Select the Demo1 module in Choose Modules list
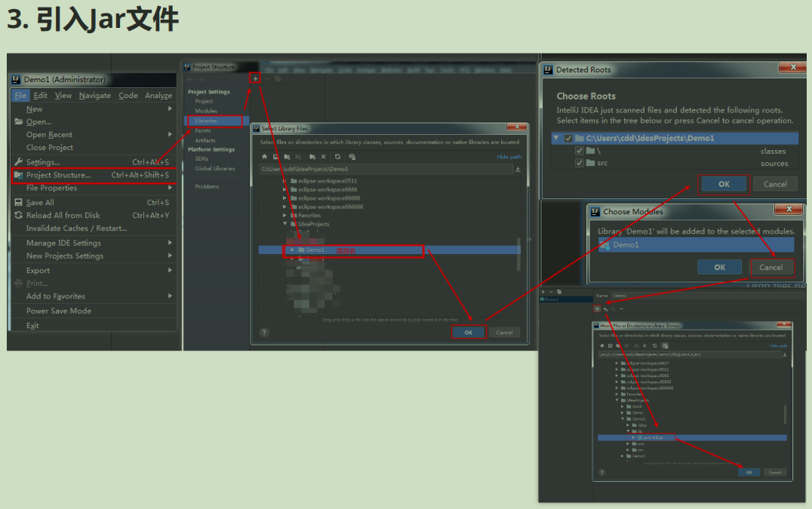Screen dimensions: 812x509 coord(697,244)
